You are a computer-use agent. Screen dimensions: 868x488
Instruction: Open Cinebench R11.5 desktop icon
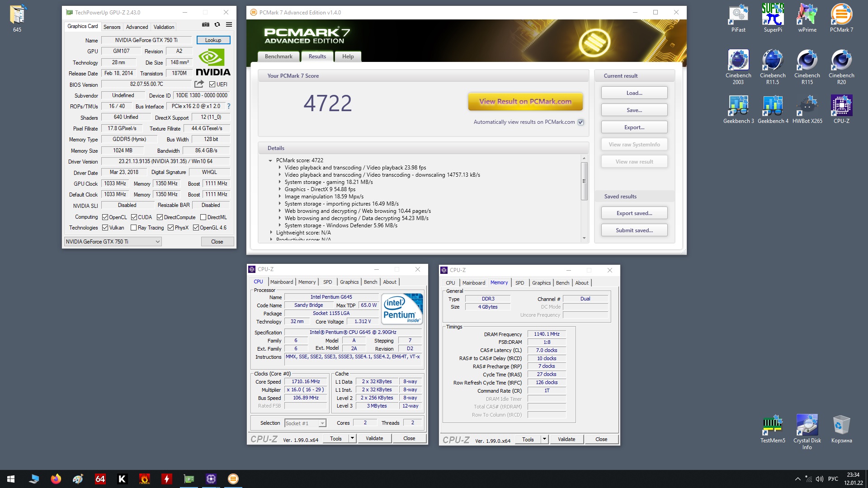pos(773,67)
